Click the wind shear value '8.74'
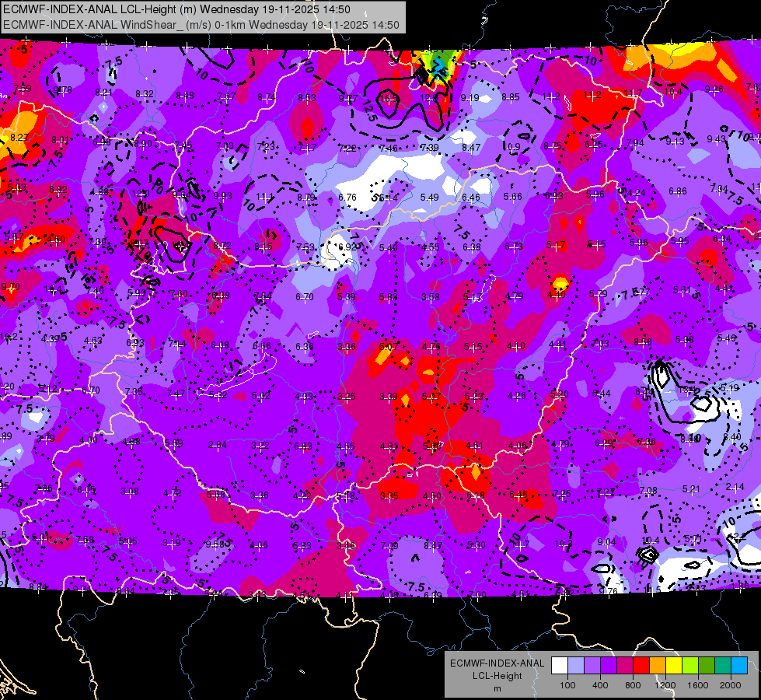The image size is (761, 700). click(267, 97)
